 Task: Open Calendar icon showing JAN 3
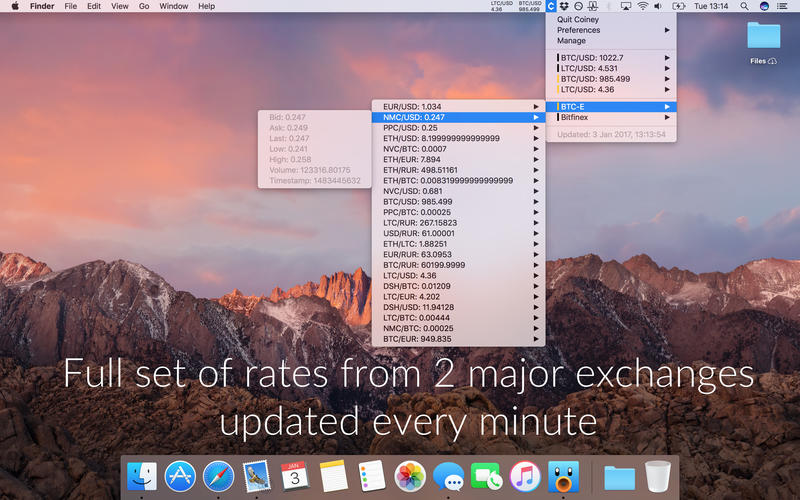pos(295,476)
